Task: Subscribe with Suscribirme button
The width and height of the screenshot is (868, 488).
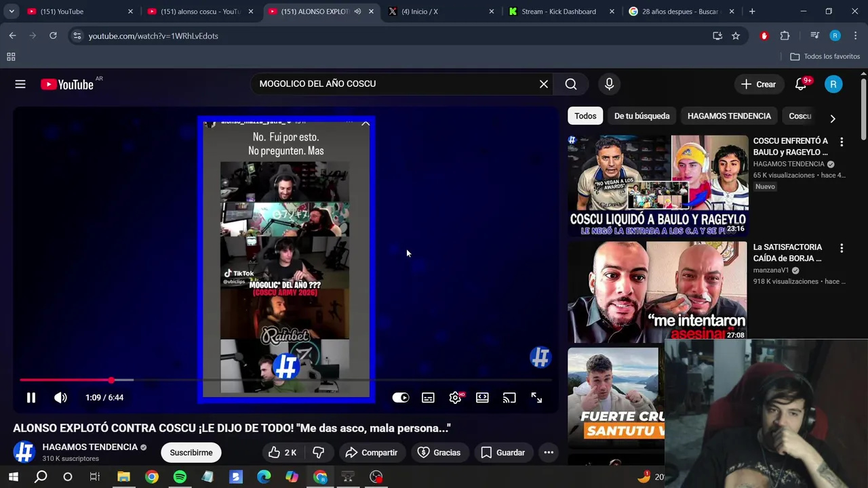Action: pos(191,453)
